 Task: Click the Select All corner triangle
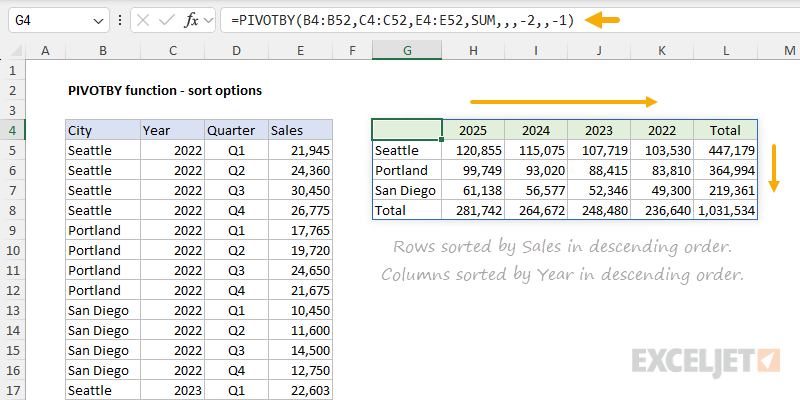pyautogui.click(x=17, y=51)
